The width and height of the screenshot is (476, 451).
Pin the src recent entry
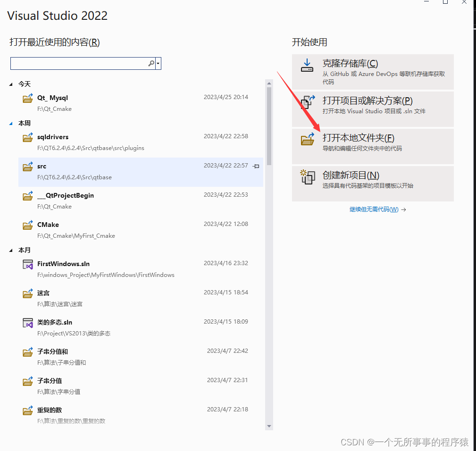tap(255, 166)
